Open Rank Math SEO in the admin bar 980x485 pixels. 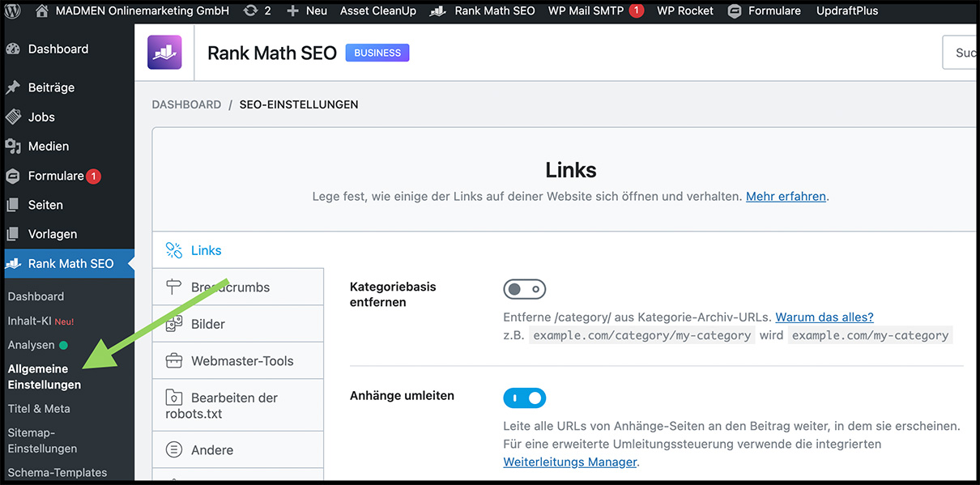[495, 11]
